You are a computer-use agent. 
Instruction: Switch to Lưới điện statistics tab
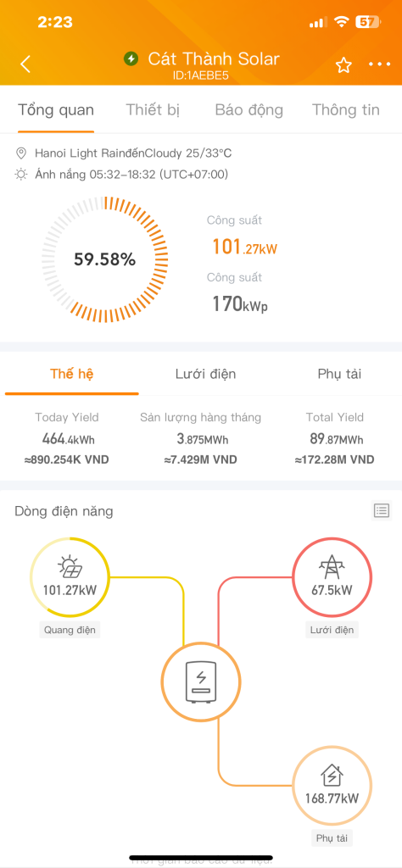(205, 374)
